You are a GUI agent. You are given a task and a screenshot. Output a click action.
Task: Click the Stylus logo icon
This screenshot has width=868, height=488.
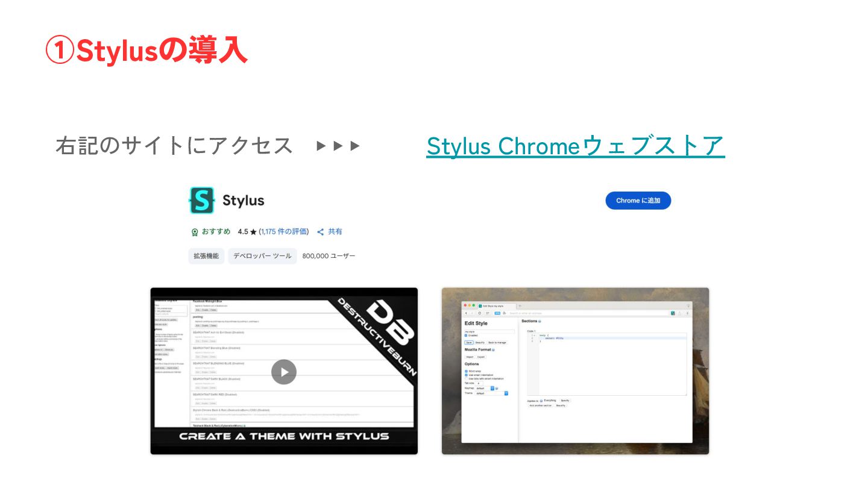[x=202, y=200]
